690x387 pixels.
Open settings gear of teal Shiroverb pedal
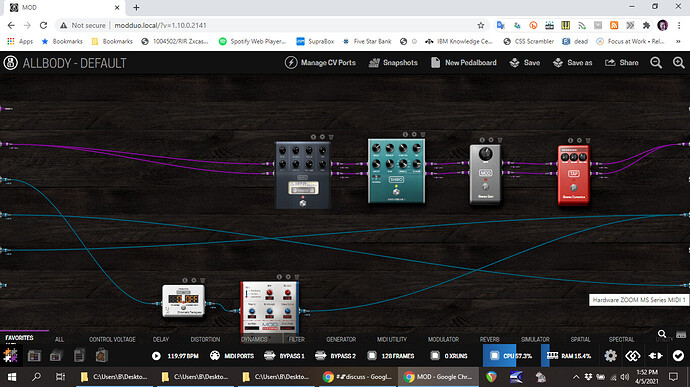click(414, 134)
